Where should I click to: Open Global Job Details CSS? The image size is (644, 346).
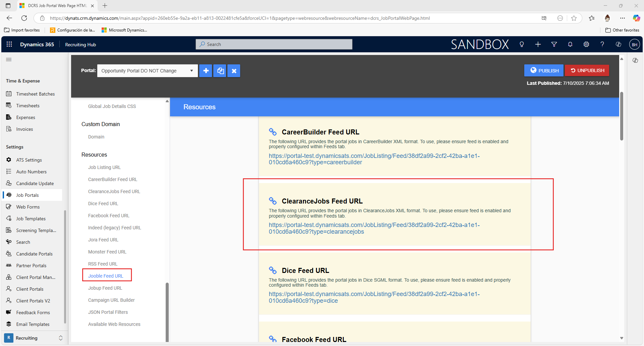[112, 106]
